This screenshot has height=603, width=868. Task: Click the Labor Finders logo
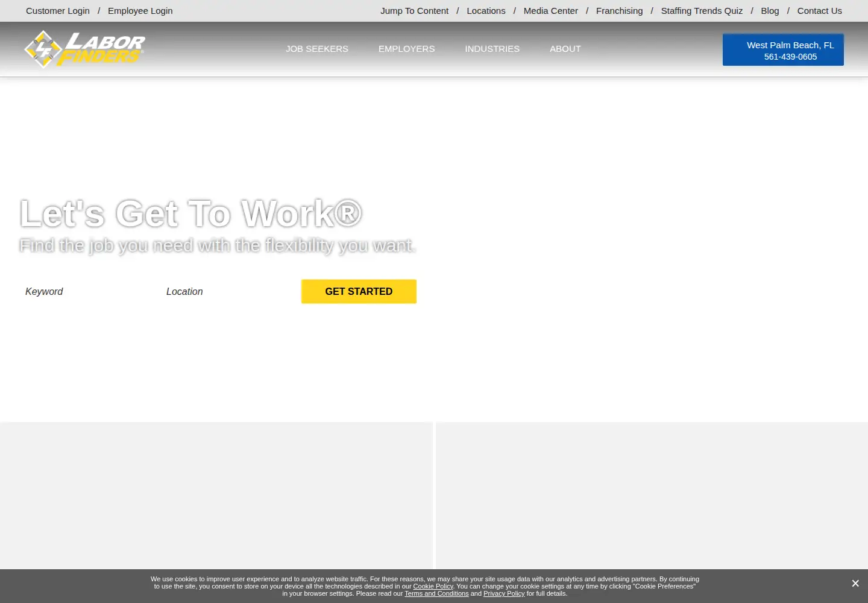point(84,49)
